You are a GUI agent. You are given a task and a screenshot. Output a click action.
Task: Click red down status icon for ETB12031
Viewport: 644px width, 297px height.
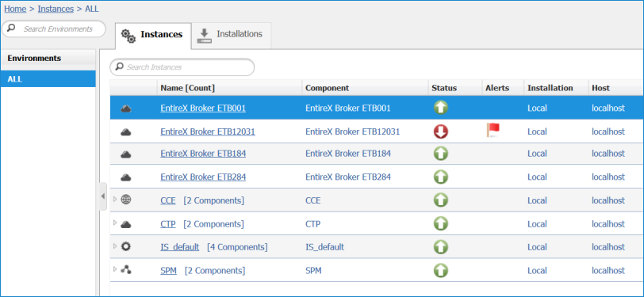[441, 131]
